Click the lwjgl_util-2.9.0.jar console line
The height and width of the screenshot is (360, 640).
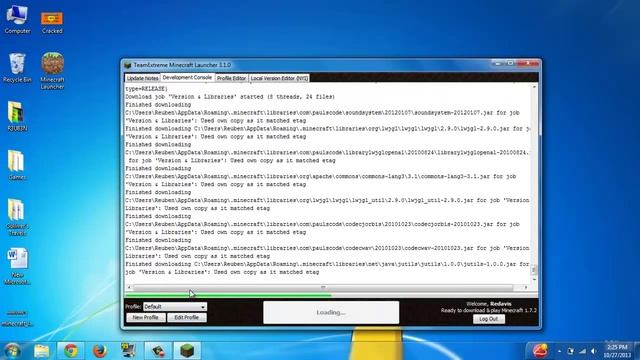pos(327,200)
